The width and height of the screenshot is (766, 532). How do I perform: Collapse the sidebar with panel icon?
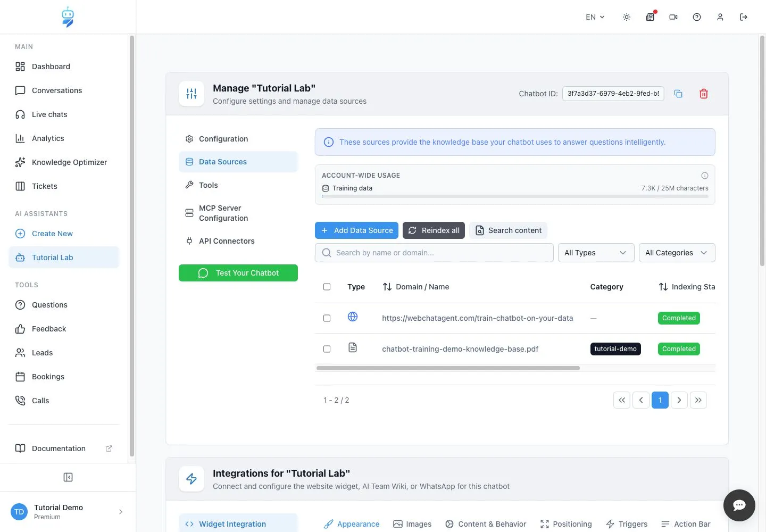click(68, 477)
